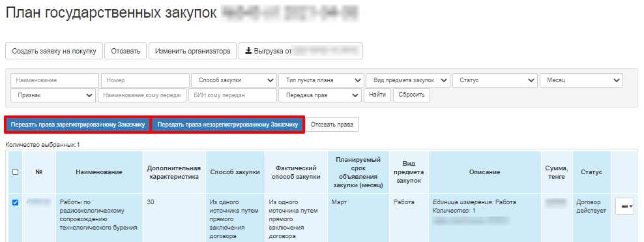Click Передать права зарегистрированному Заказчику
Image resolution: width=644 pixels, height=242 pixels.
(78, 125)
